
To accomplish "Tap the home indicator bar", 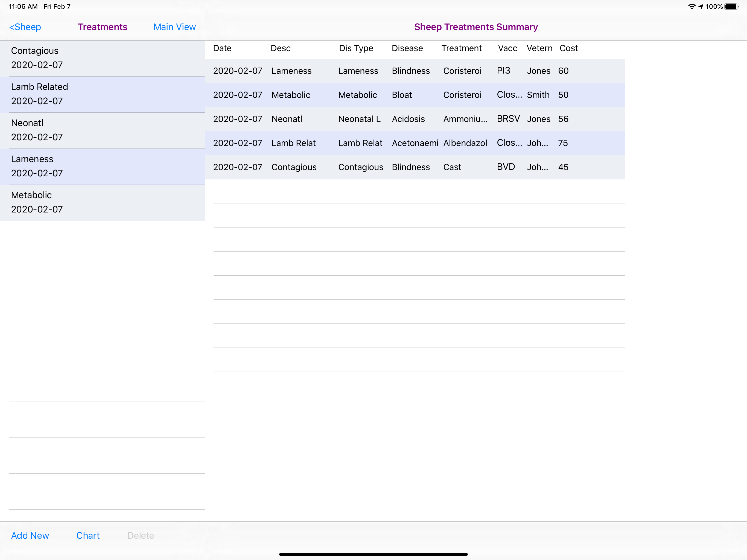I will click(373, 554).
